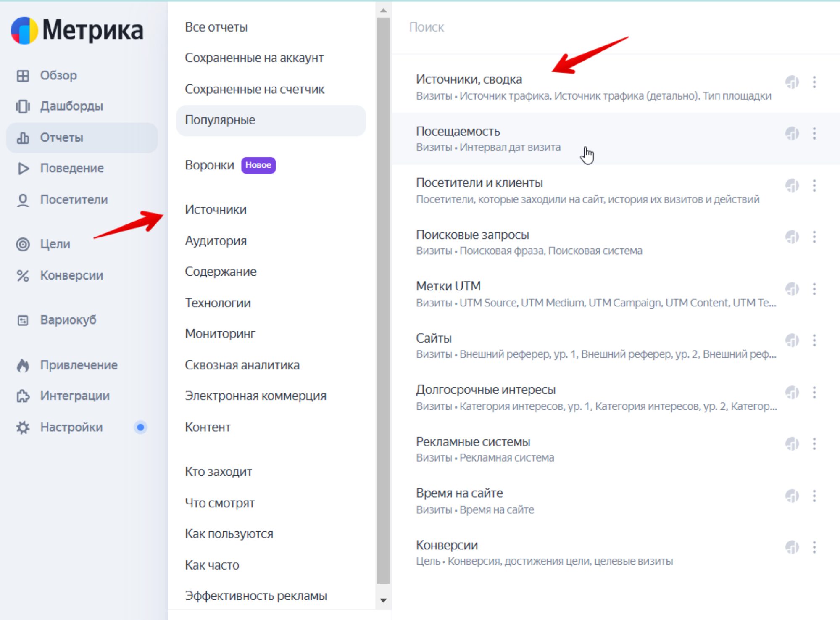
Task: Click the pie icon for Поисковые запросы
Action: pos(792,237)
